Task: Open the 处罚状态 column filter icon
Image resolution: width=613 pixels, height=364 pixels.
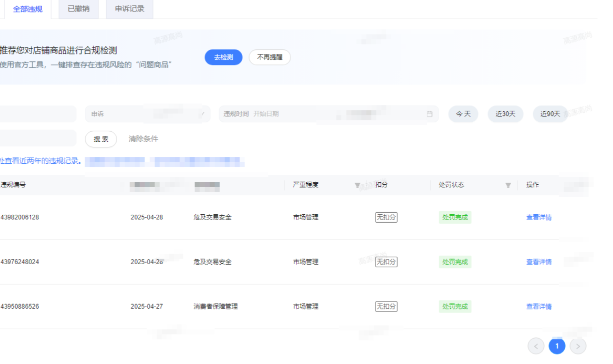Action: 508,185
